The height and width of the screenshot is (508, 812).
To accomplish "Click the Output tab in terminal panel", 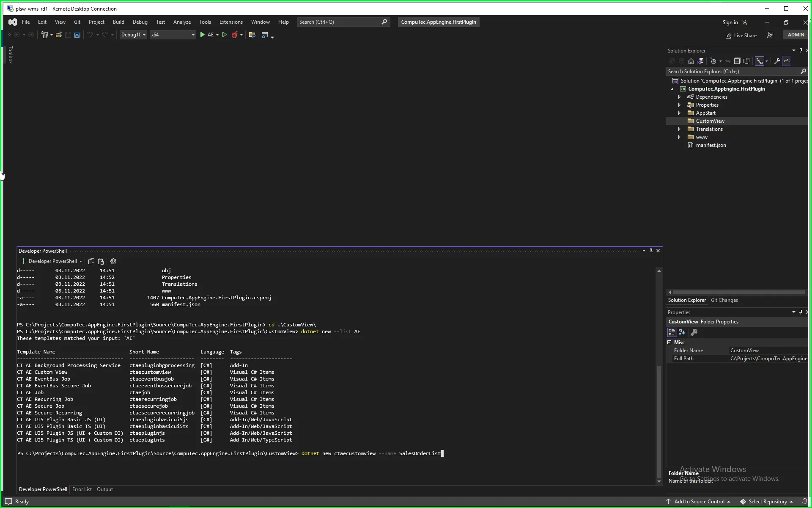I will click(104, 489).
